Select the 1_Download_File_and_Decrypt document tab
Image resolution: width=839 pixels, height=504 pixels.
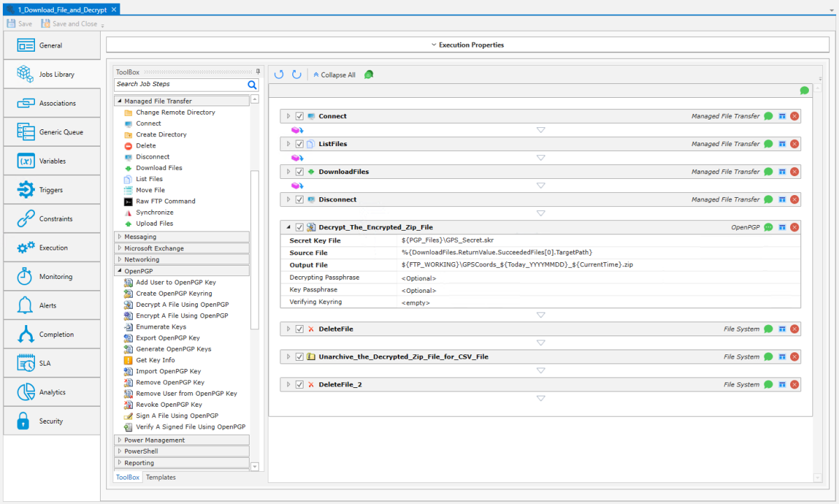pos(62,9)
